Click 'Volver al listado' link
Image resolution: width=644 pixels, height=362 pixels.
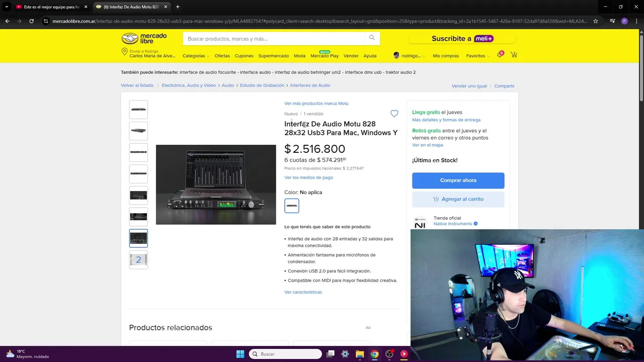click(x=137, y=85)
